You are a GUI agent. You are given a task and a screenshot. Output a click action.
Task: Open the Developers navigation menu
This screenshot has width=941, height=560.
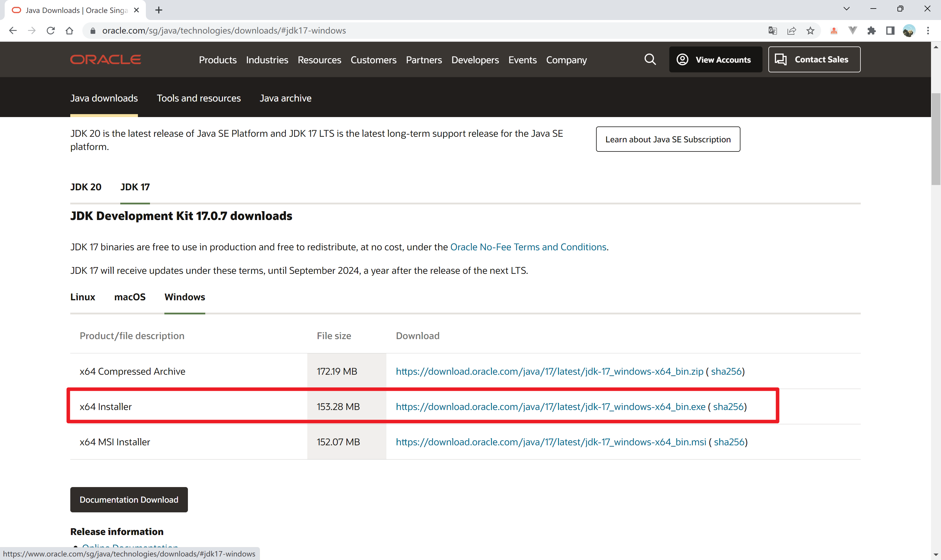coord(475,60)
